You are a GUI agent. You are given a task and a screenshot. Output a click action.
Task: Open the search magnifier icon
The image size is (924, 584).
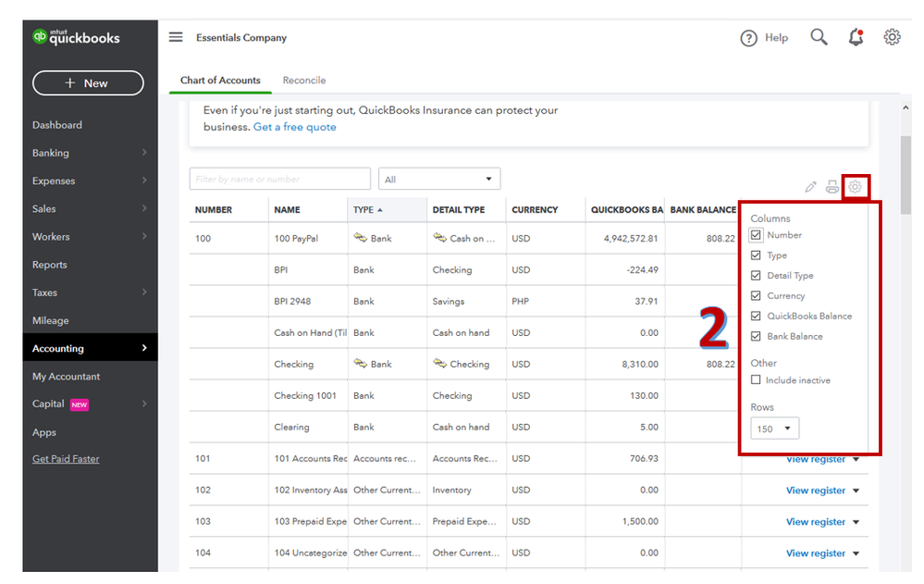click(819, 37)
